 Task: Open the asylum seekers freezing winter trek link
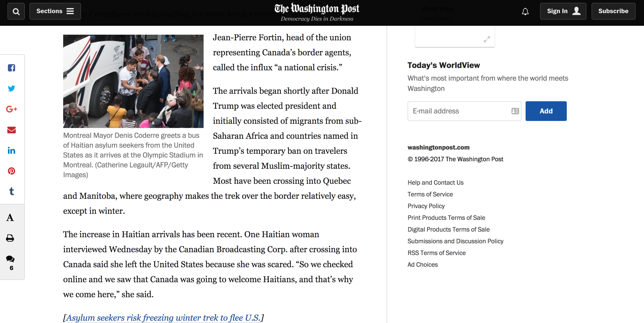[x=163, y=318]
